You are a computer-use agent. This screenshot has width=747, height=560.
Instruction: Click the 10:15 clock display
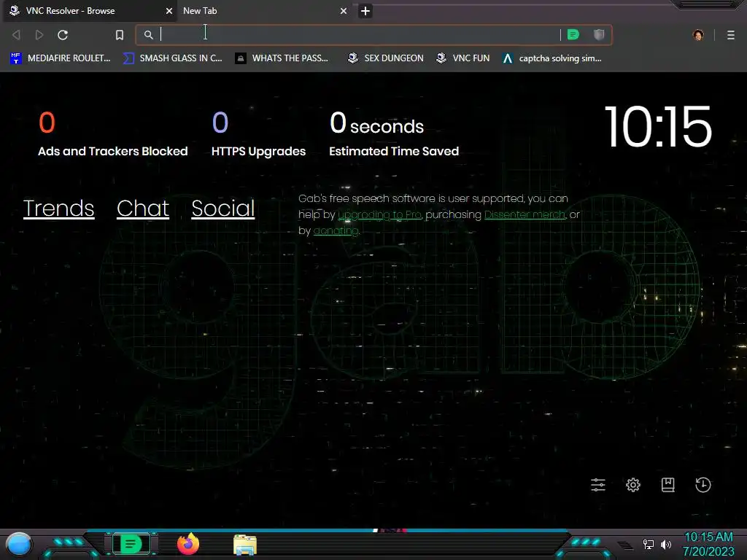pyautogui.click(x=659, y=127)
